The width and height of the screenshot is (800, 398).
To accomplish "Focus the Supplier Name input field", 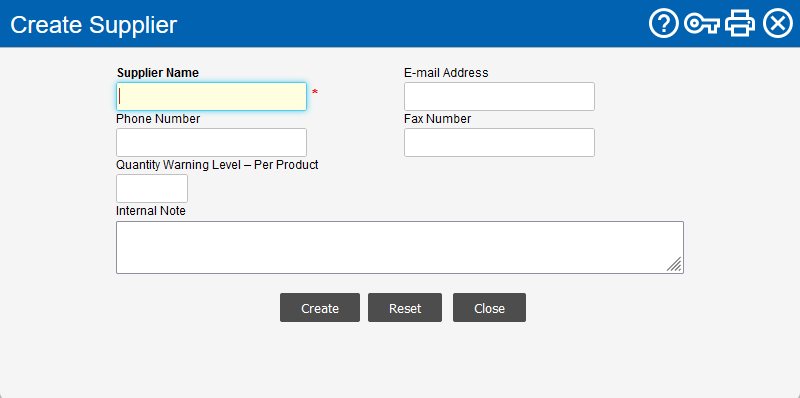I will click(211, 96).
